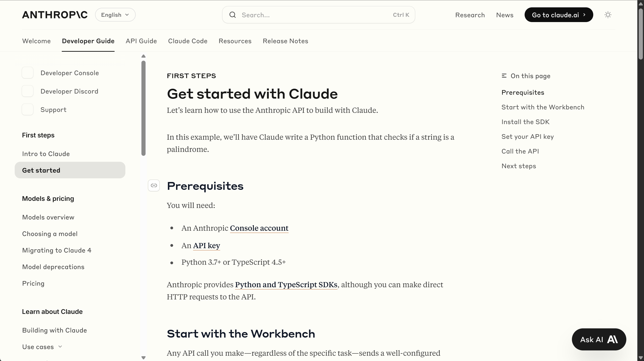Open the English language dropdown
Screen dimensions: 644x361
(115, 15)
